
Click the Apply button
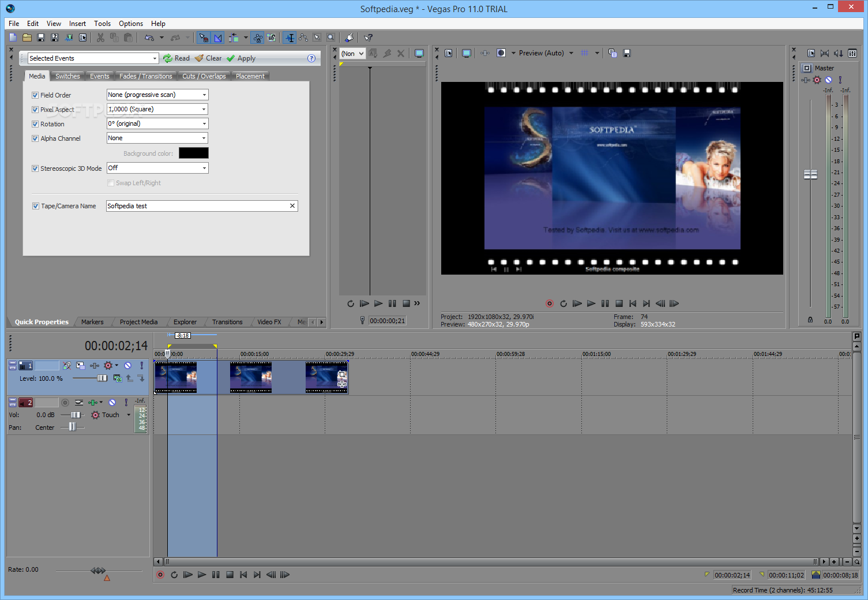[241, 58]
